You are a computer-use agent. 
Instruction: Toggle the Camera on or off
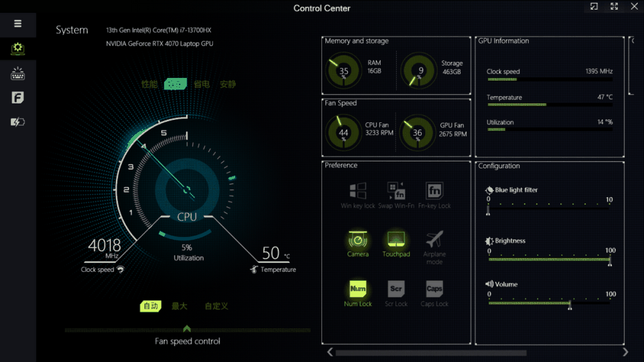358,240
